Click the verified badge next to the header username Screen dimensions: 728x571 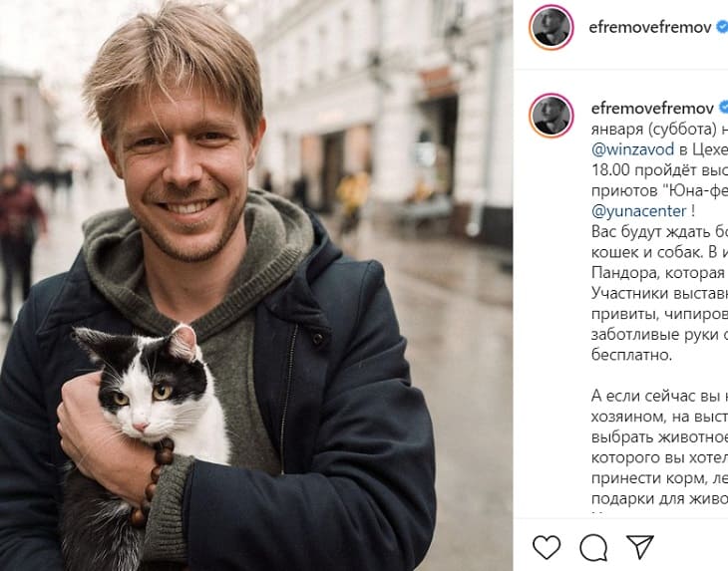pos(722,27)
